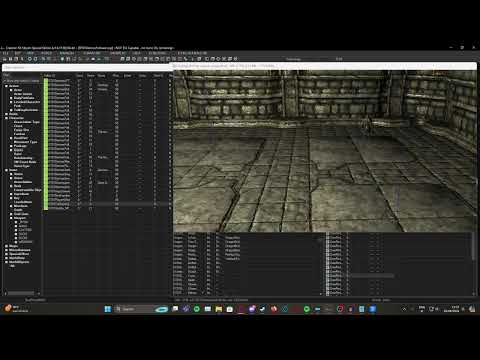
Task: Select ArmorAddon under Items
Action: (x=23, y=182)
